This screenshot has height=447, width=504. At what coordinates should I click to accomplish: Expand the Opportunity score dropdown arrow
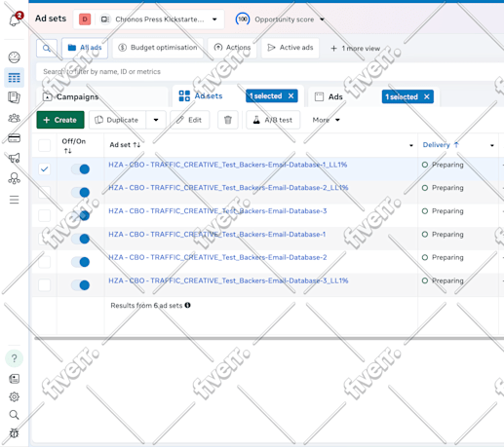(322, 19)
